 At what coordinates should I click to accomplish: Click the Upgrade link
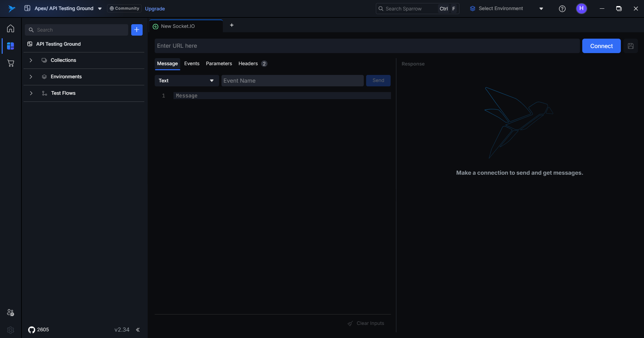pyautogui.click(x=155, y=9)
